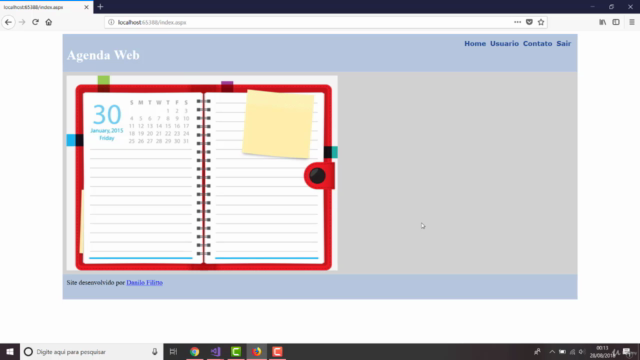Open the Action Center notifications icon

pos(627,351)
